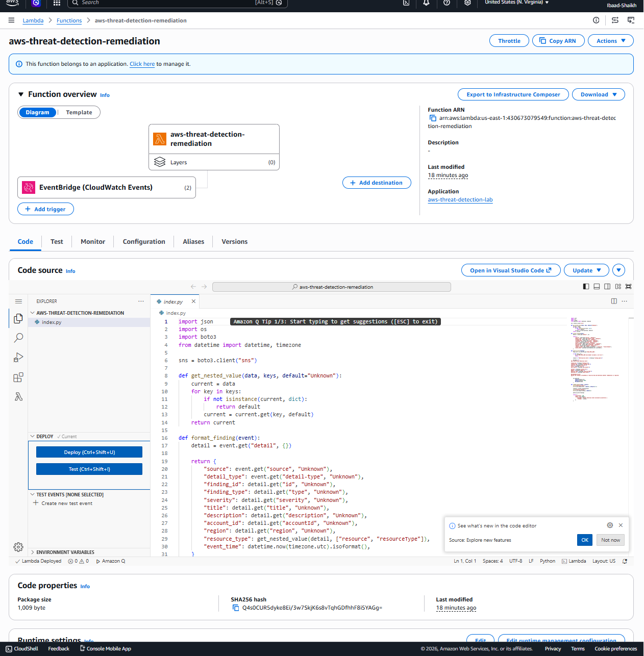Open the Update dropdown in Code source
Viewport: 644px width, 656px height.
pyautogui.click(x=586, y=270)
